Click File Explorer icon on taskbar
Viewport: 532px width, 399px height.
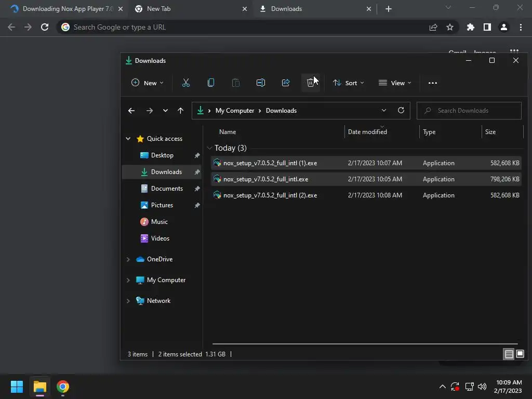(39, 387)
